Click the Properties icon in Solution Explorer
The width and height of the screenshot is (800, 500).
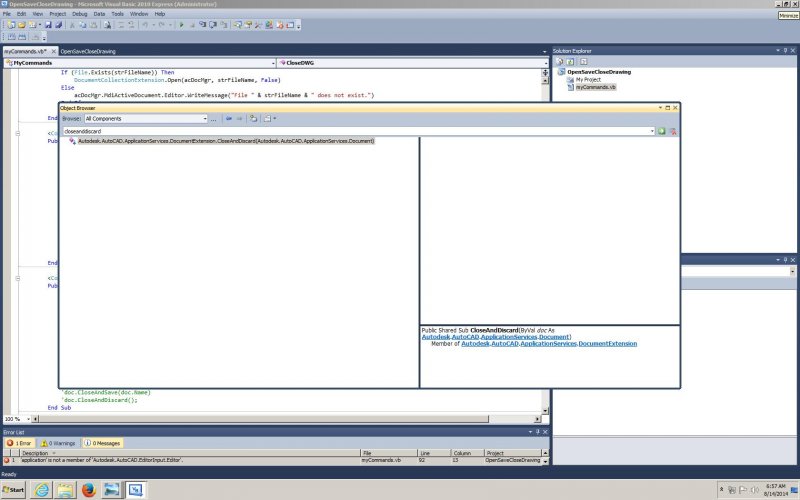click(560, 61)
